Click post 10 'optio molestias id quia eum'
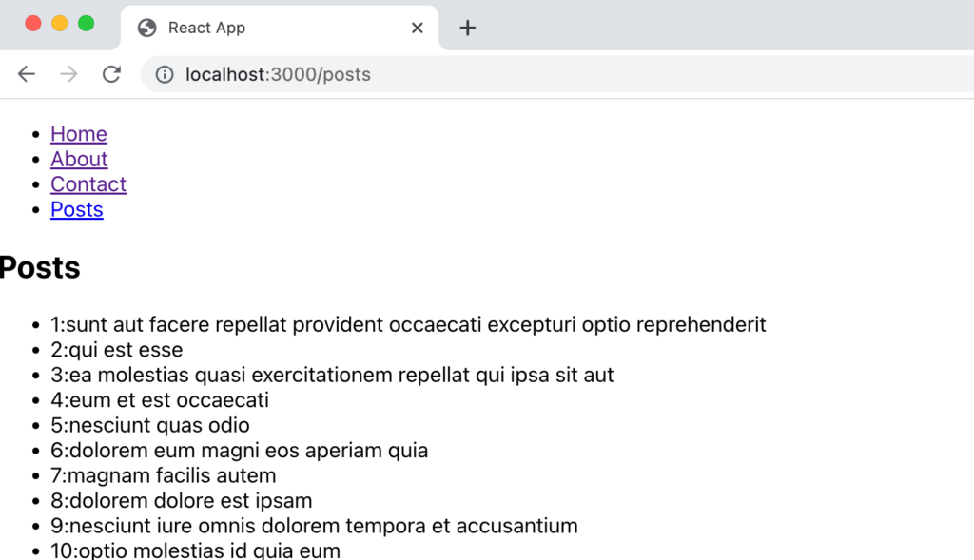This screenshot has height=560, width=974. pos(194,550)
